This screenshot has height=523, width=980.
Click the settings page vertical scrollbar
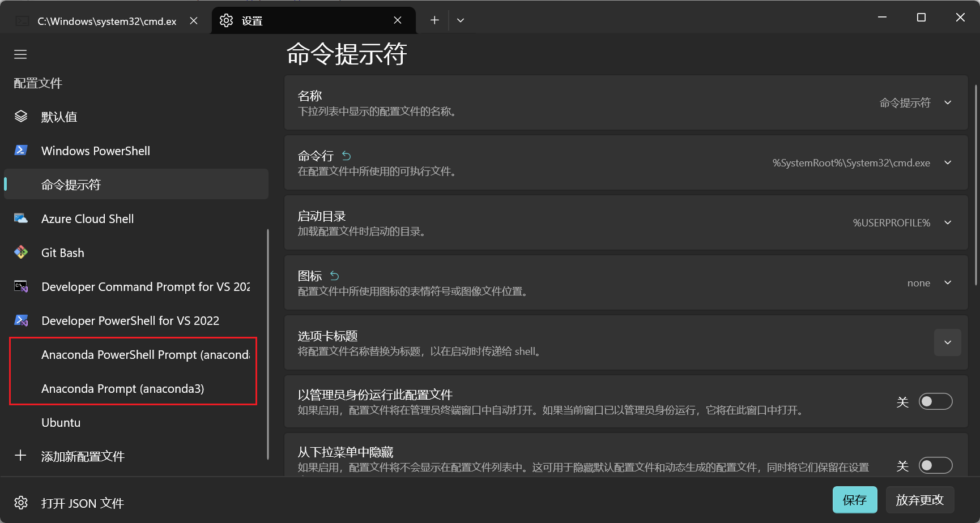pyautogui.click(x=975, y=185)
